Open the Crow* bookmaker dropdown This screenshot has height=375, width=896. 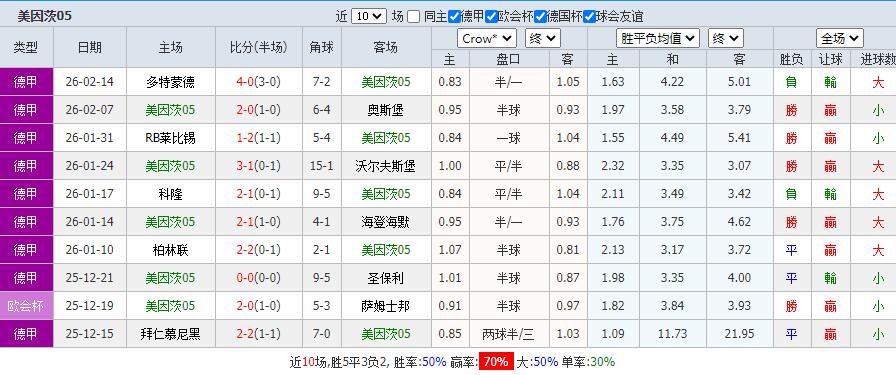[487, 39]
